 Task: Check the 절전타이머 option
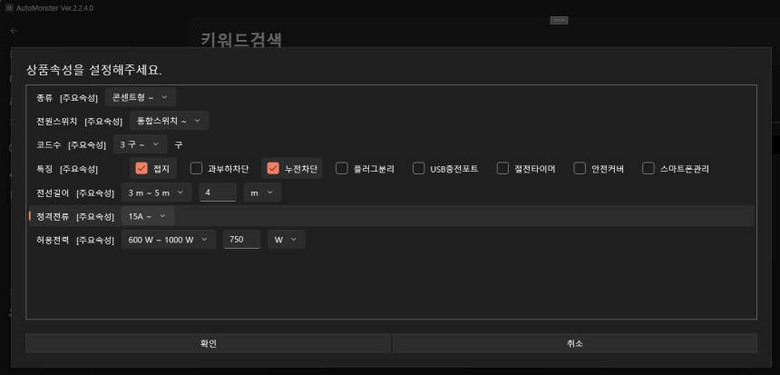503,169
